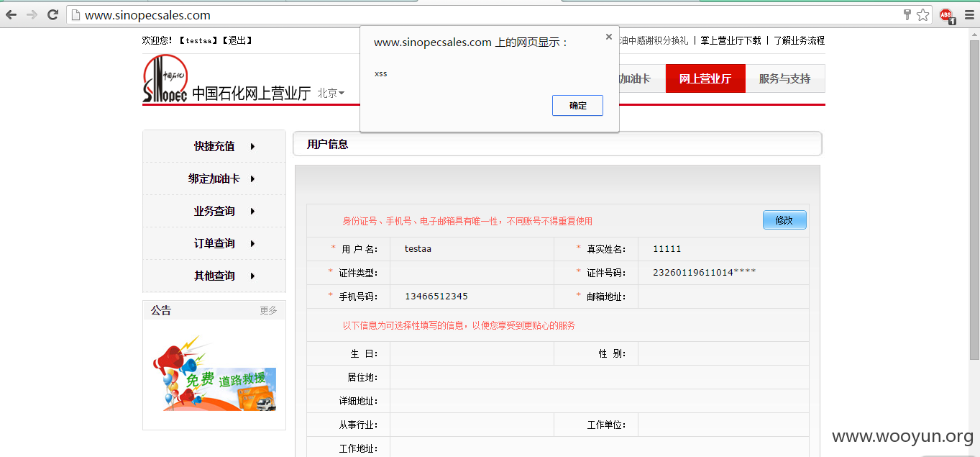Click the Sinopec logo
This screenshot has width=980, height=457.
(165, 79)
